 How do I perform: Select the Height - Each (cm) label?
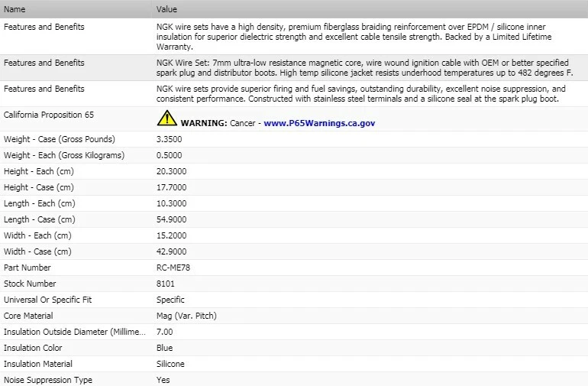tap(39, 171)
